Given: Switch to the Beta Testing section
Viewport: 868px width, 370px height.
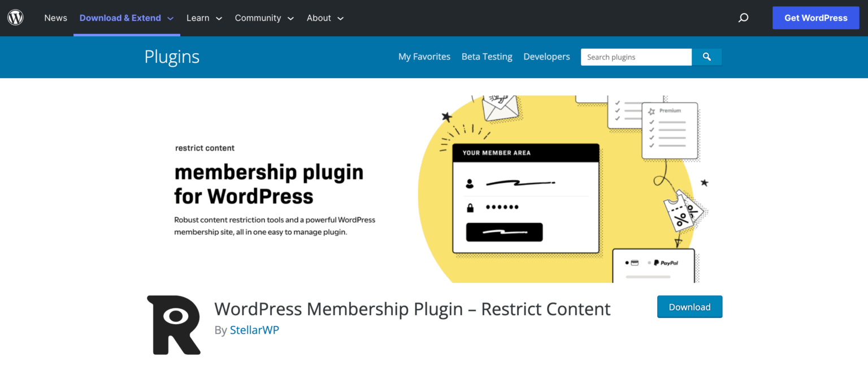Looking at the screenshot, I should coord(487,57).
